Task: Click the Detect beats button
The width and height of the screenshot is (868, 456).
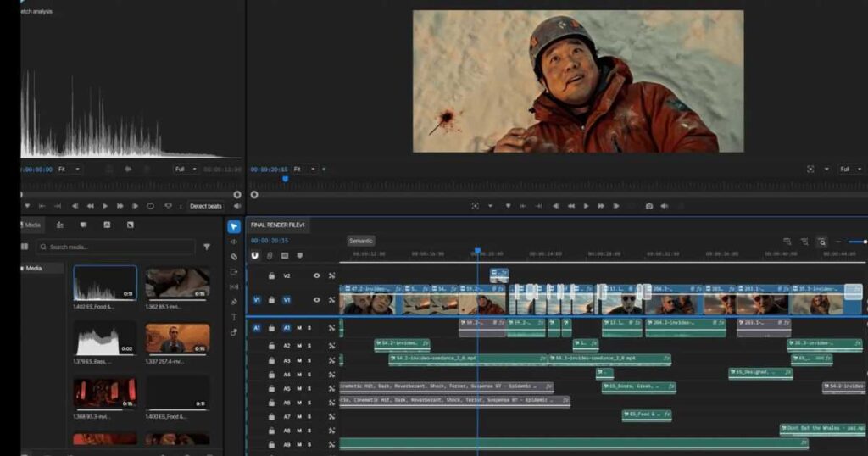Action: coord(205,206)
